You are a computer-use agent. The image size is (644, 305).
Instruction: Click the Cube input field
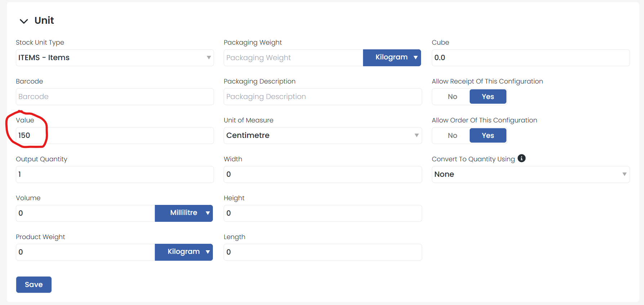pos(530,58)
